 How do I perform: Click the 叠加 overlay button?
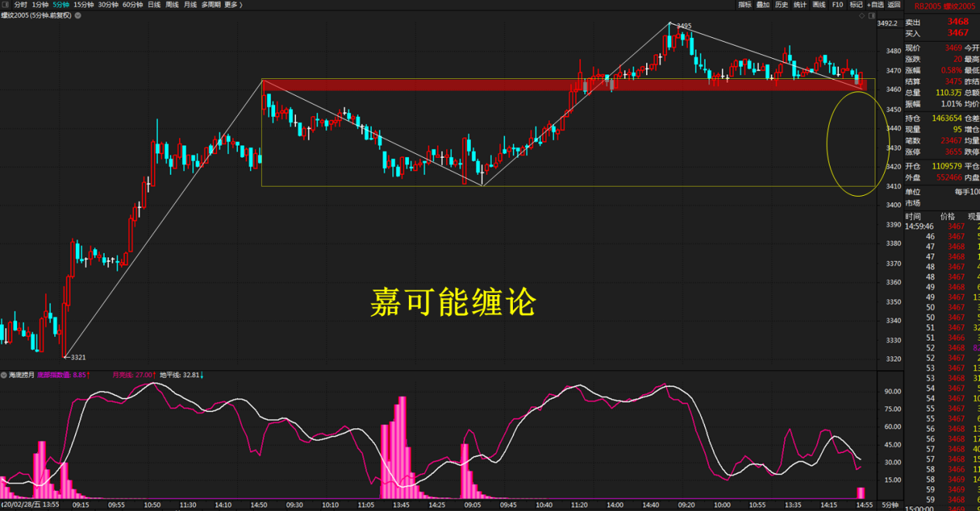pyautogui.click(x=763, y=5)
